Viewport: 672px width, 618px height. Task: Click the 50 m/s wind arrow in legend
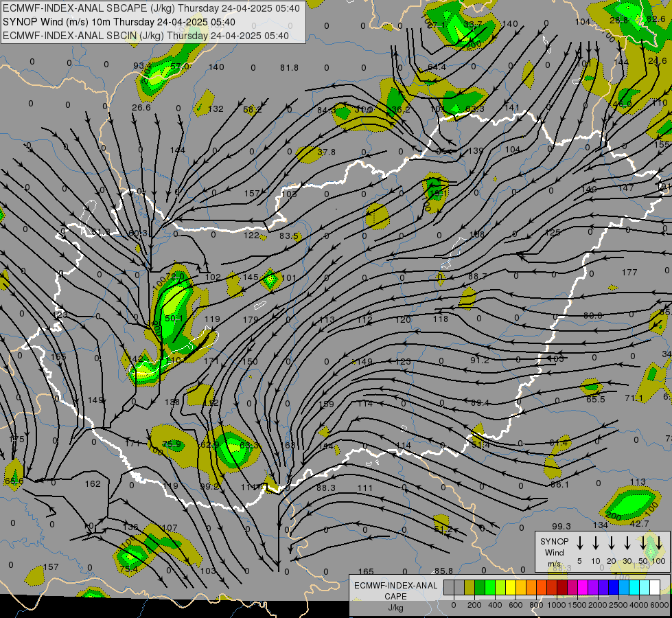[643, 542]
